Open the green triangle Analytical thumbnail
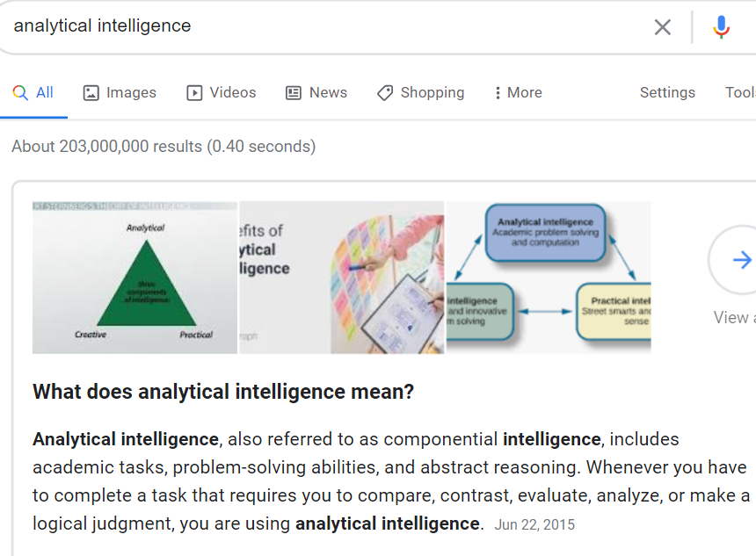This screenshot has height=556, width=756. pyautogui.click(x=135, y=278)
